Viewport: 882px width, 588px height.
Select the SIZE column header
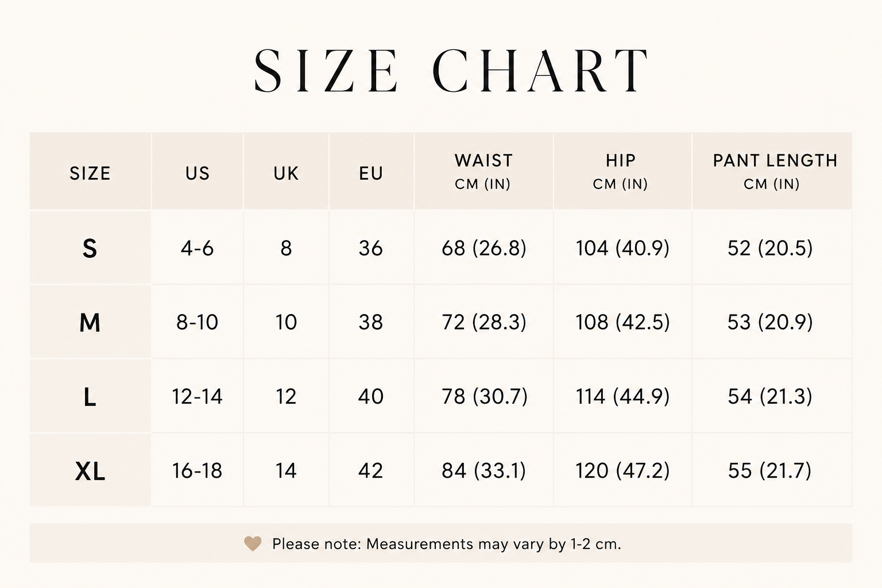click(x=90, y=173)
